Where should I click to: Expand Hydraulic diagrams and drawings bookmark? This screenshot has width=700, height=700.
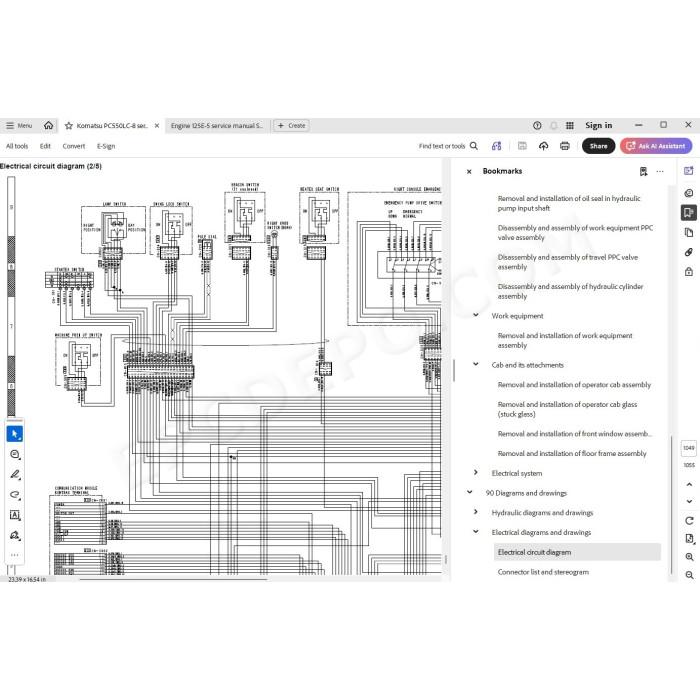476,512
